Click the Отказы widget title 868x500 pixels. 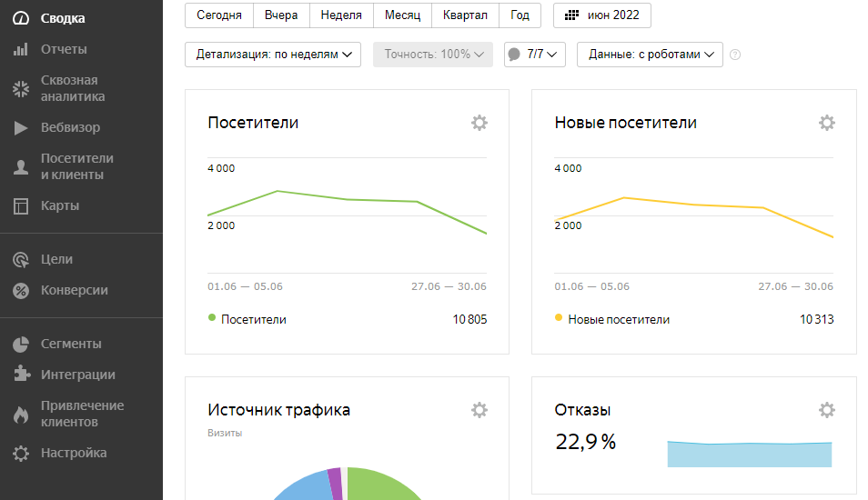pyautogui.click(x=582, y=410)
